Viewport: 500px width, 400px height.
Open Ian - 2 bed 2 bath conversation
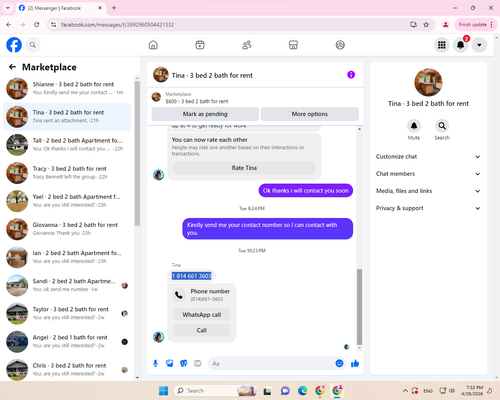tap(67, 257)
